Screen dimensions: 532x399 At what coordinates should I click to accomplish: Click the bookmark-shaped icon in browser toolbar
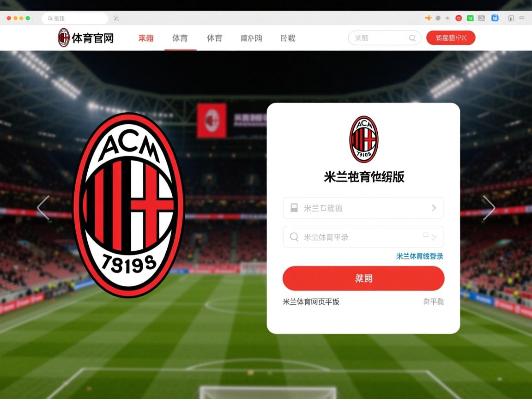click(x=511, y=18)
